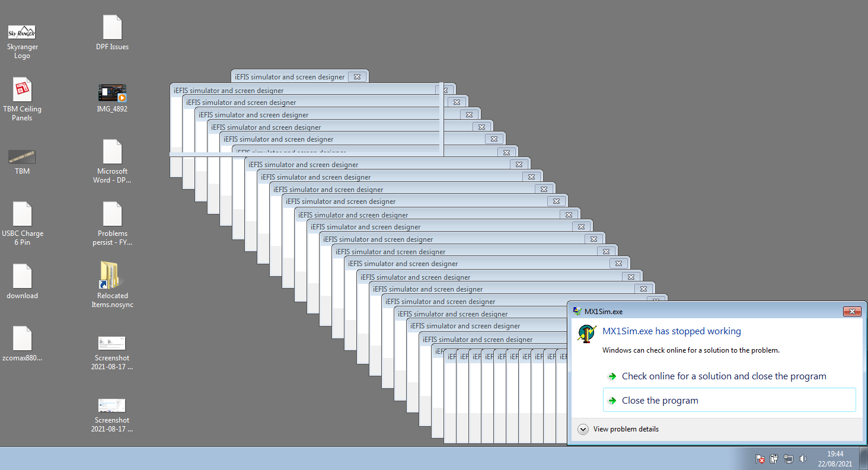Select the Relocated Items.nosync folder shortcut
This screenshot has width=868, height=470.
tap(112, 286)
